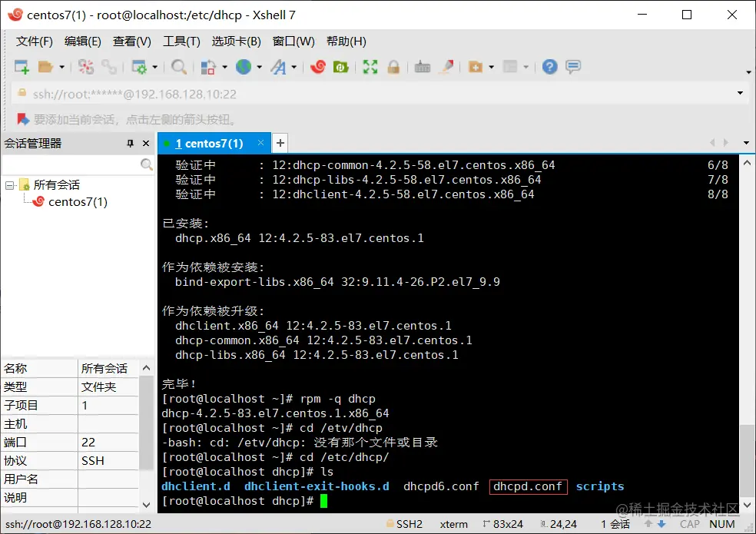
Task: Pin the 会话管理器 panel
Action: 130,143
